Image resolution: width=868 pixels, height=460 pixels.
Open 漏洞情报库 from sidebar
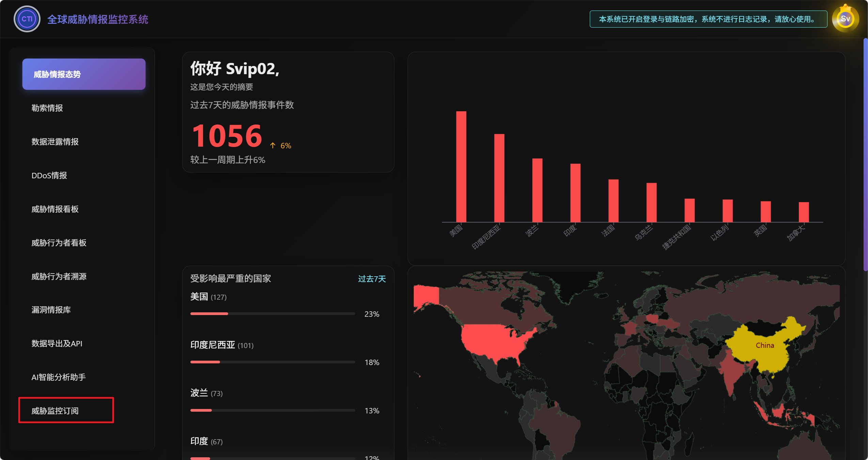[x=51, y=310]
